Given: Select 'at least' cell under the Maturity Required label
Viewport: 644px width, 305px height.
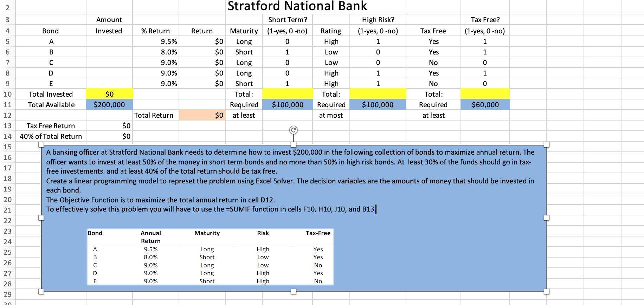Looking at the screenshot, I should pos(244,115).
